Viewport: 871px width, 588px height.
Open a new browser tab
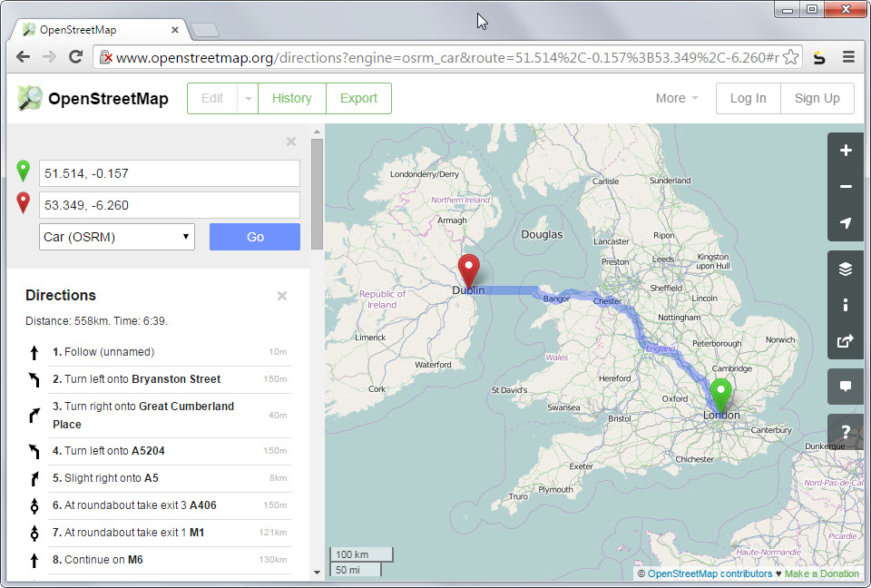point(205,30)
